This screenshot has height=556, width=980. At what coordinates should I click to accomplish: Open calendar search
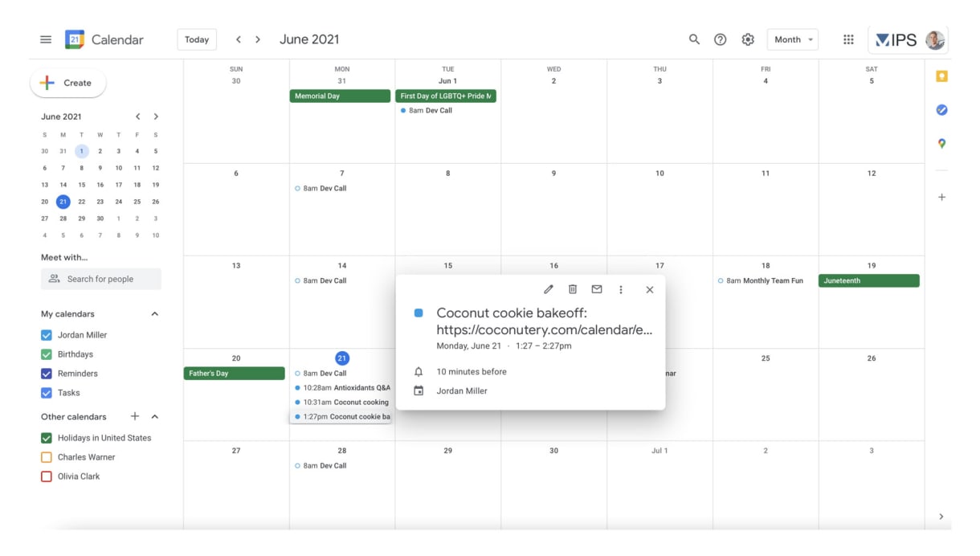694,39
